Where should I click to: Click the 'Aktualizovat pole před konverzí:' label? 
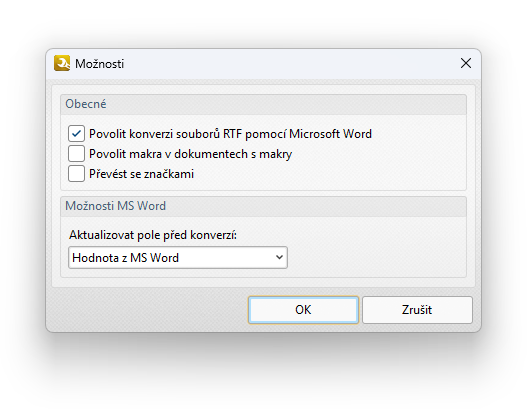tap(153, 235)
